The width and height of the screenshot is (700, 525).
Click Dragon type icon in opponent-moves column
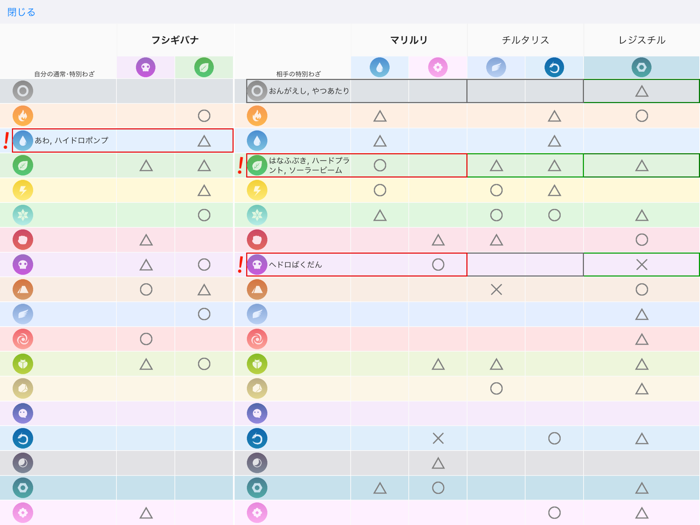point(257,438)
